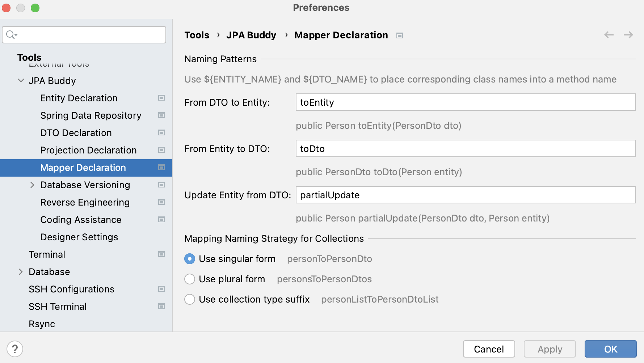Expand Database Versioning settings
Image resolution: width=644 pixels, height=363 pixels.
pyautogui.click(x=32, y=185)
